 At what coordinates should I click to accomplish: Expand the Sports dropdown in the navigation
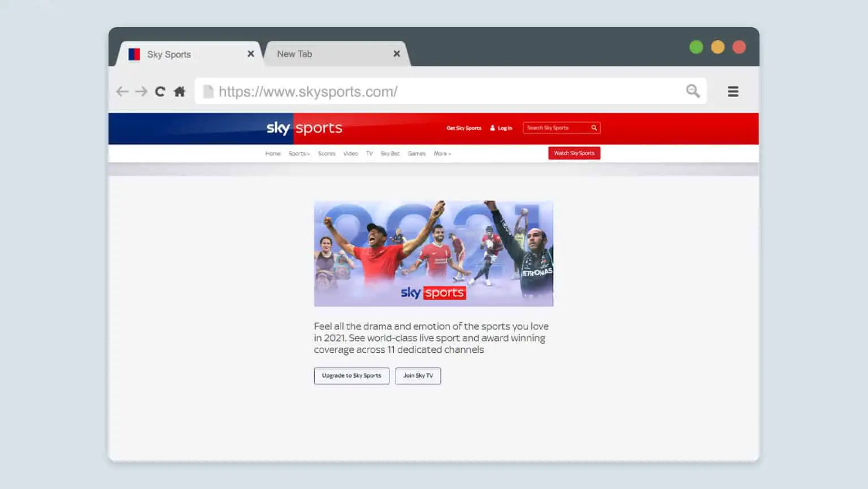click(x=298, y=153)
